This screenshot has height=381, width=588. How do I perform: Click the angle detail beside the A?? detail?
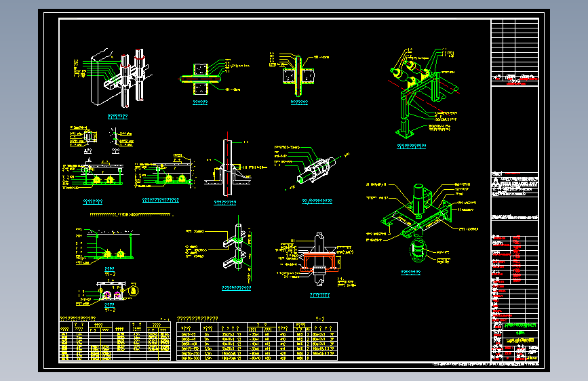tap(121, 138)
